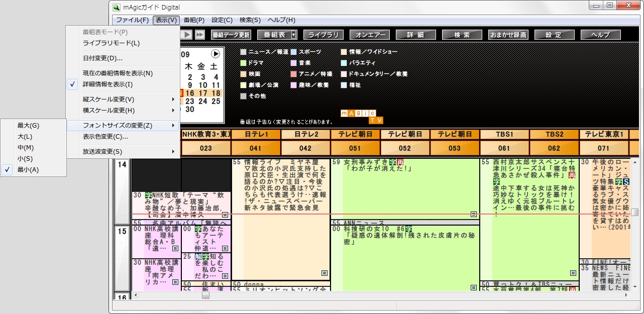Go to next month in calendar
Viewport: 644px width, 314px height.
tap(216, 54)
